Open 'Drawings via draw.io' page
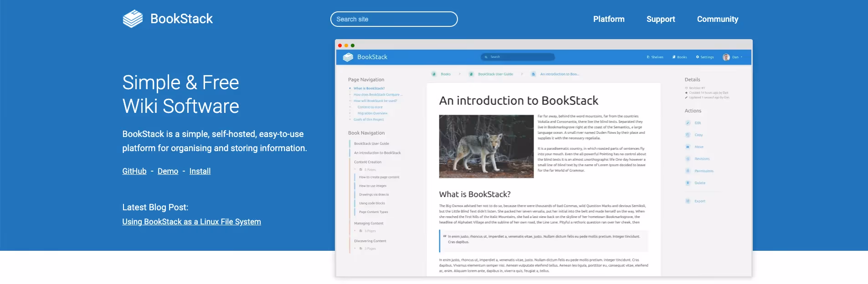The image size is (868, 284). (x=374, y=194)
